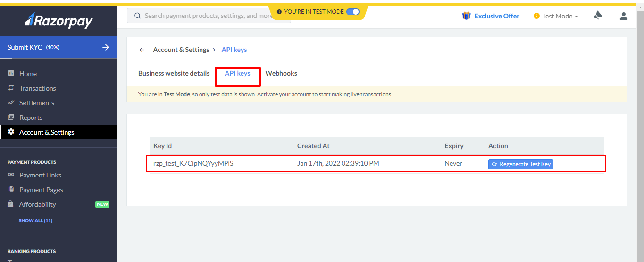Open the Test Mode dropdown

[x=557, y=16]
